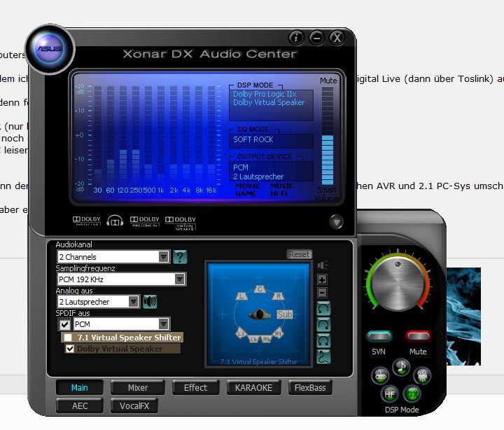
Task: Open the VocalFX tab
Action: [134, 406]
